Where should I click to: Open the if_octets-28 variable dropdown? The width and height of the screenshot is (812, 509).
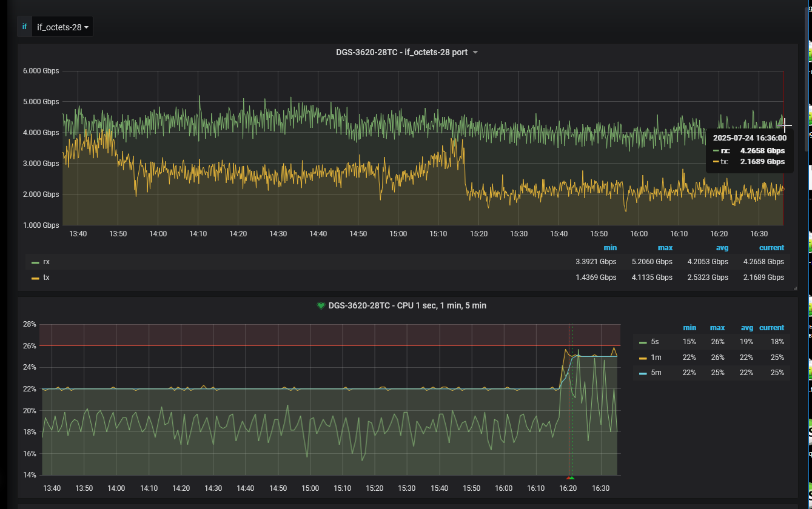[x=62, y=27]
